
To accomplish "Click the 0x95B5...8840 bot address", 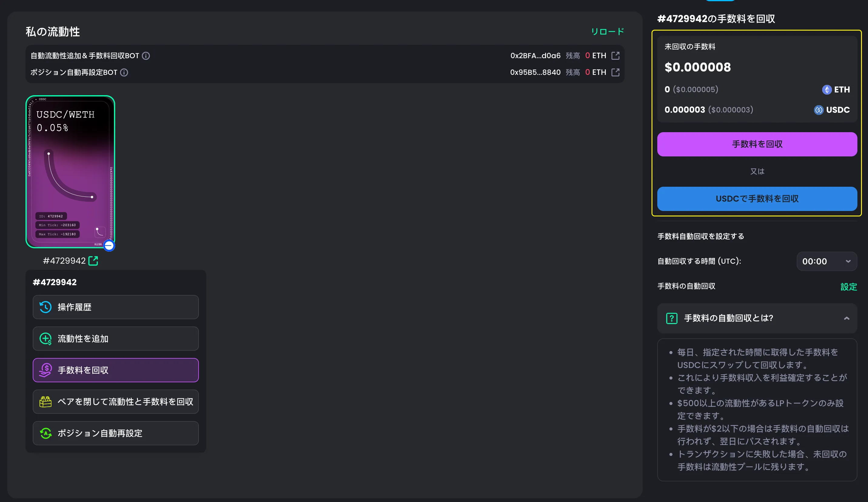I will pos(535,72).
